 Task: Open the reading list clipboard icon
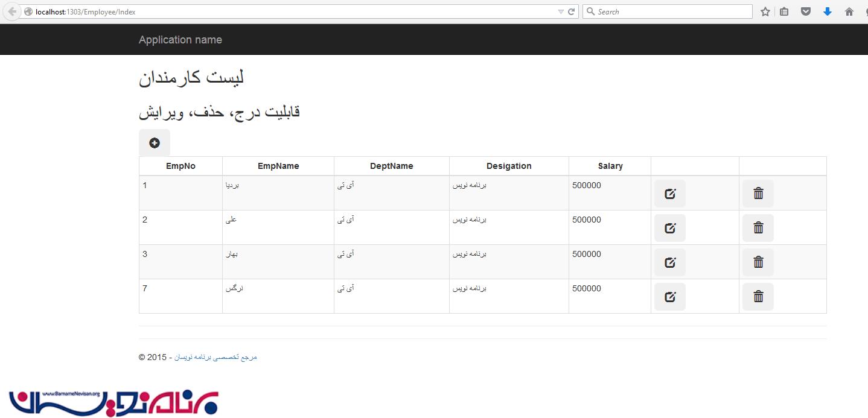point(784,11)
